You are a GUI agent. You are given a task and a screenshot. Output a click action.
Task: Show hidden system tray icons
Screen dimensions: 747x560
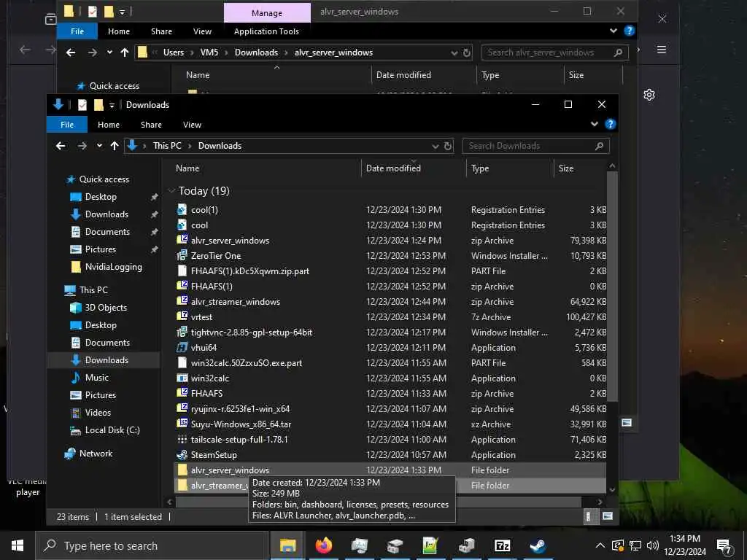(x=600, y=545)
